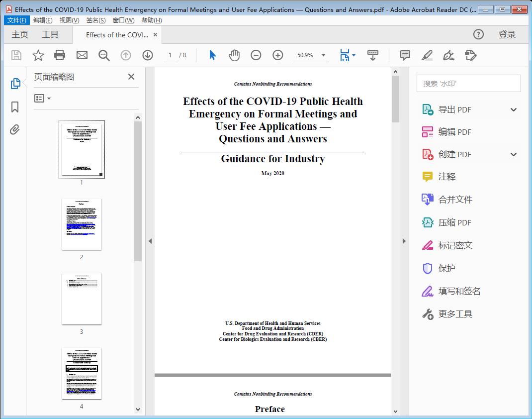Open help via question mark icon
This screenshot has height=419, width=532.
(x=478, y=34)
